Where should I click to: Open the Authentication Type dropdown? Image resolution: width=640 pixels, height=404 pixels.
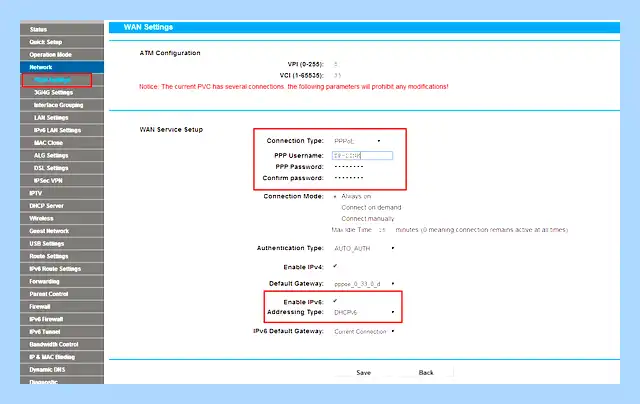364,248
